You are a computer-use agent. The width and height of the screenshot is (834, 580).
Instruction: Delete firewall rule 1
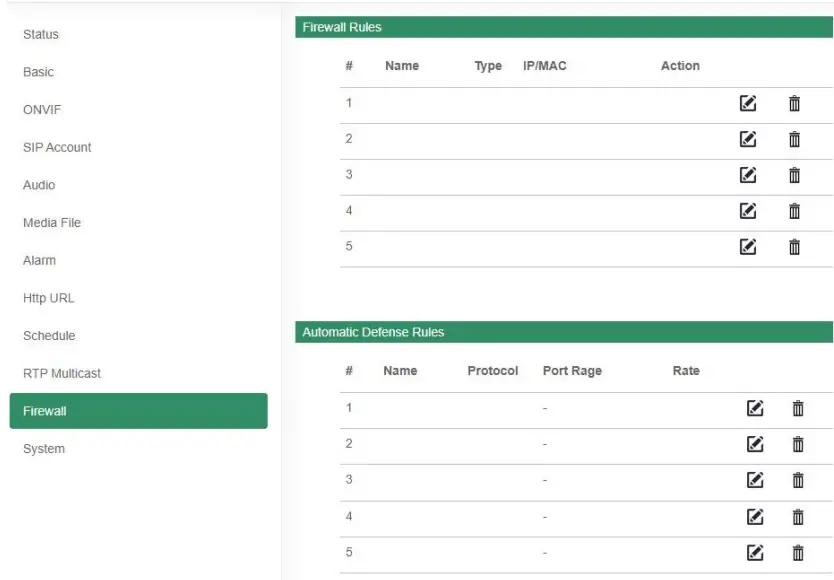coord(794,103)
